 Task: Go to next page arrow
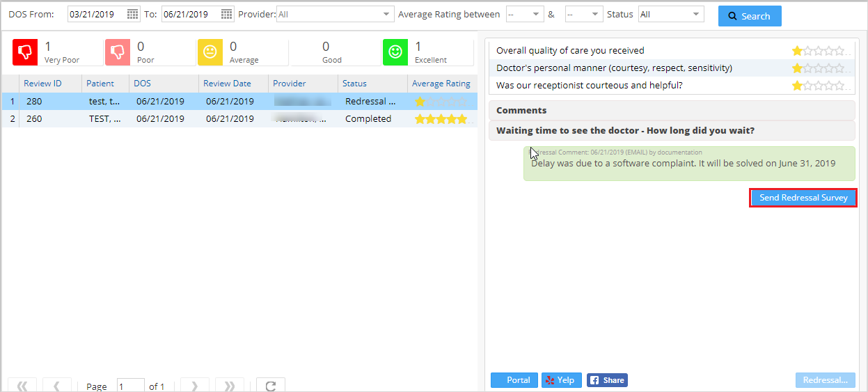tap(194, 386)
